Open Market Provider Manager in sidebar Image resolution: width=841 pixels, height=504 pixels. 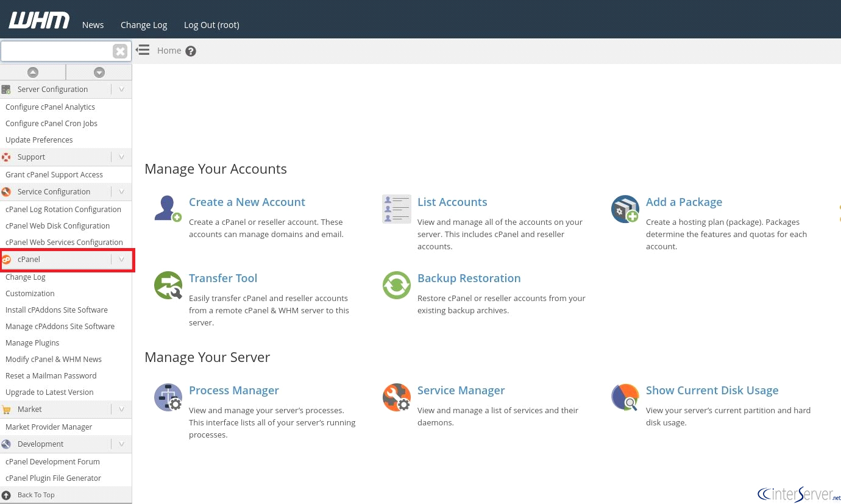coord(49,427)
